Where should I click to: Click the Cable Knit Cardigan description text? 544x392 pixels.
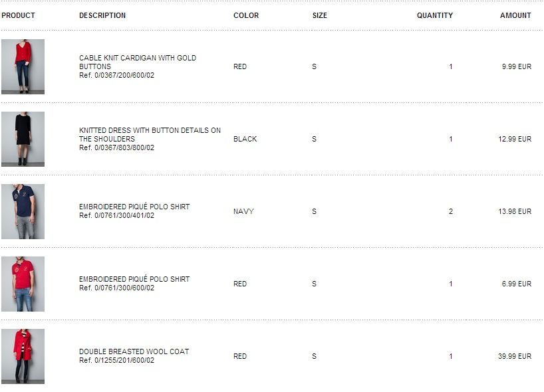[138, 62]
